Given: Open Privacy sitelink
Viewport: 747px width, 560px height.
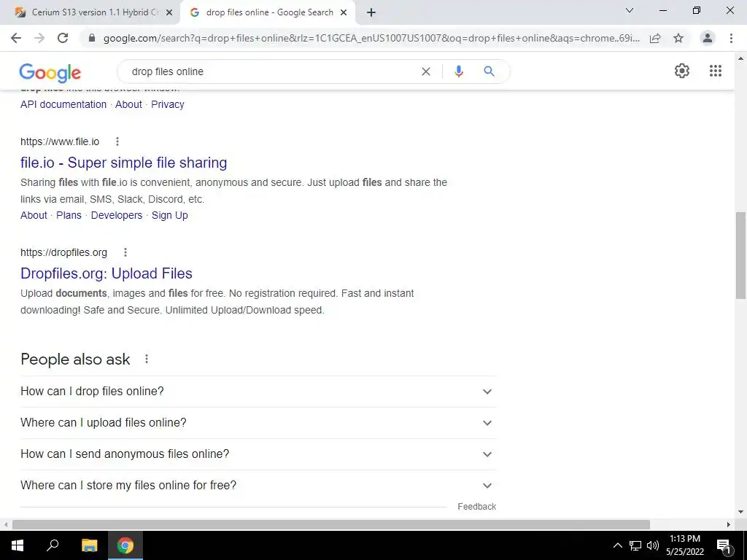Looking at the screenshot, I should (167, 104).
